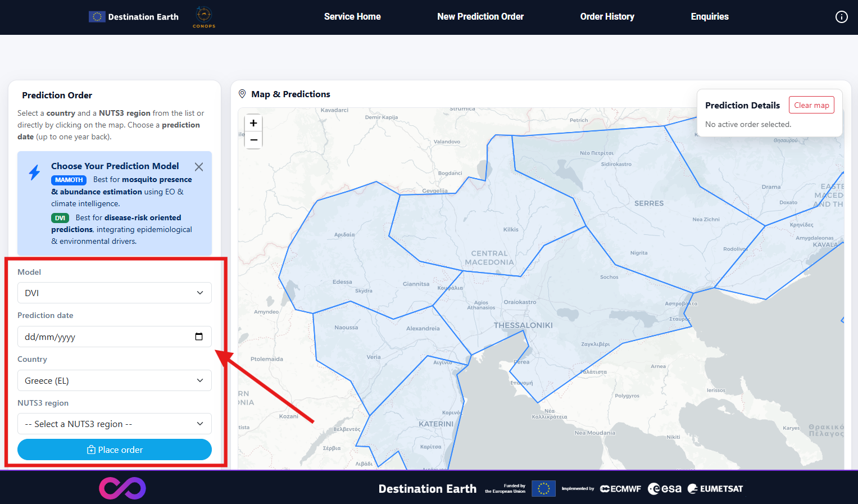Viewport: 858px width, 504px height.
Task: Open the NUTS3 region dropdown
Action: tap(115, 424)
